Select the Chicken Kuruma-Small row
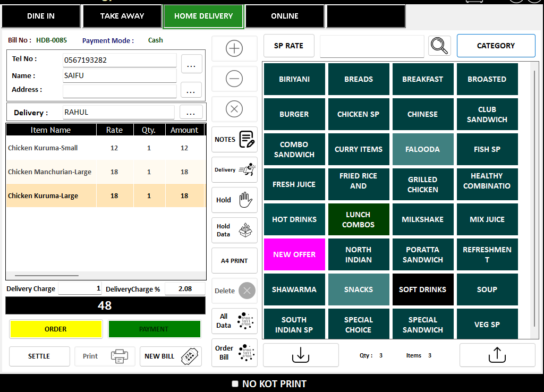The image size is (544, 392). tap(106, 148)
